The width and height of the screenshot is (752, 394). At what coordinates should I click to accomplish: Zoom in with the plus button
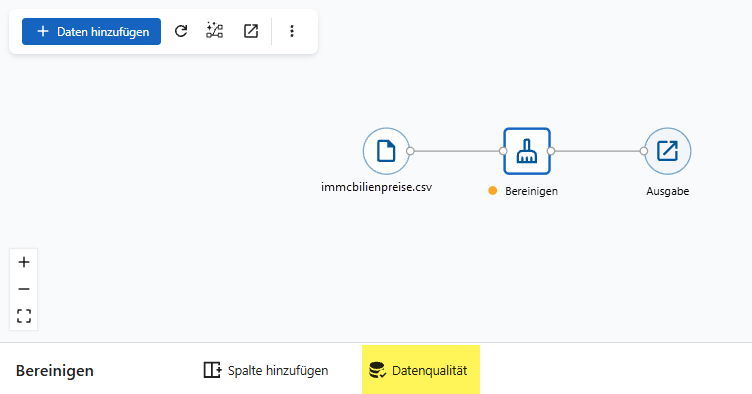(24, 262)
